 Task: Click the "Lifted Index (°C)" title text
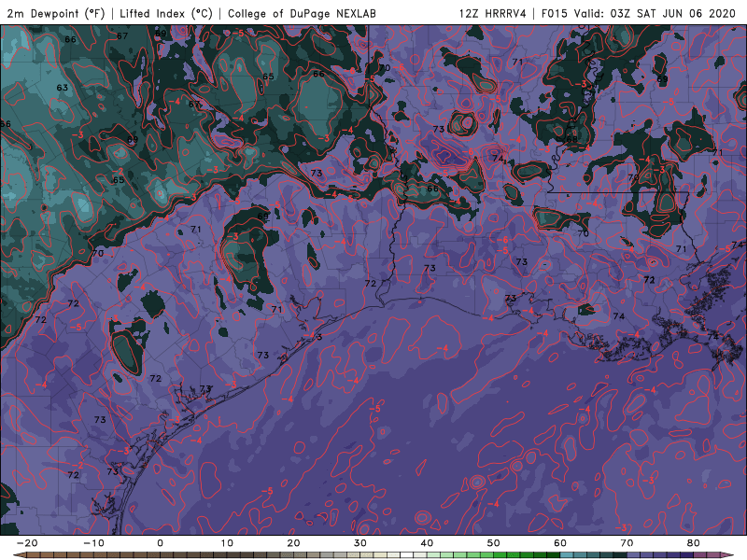(x=166, y=13)
